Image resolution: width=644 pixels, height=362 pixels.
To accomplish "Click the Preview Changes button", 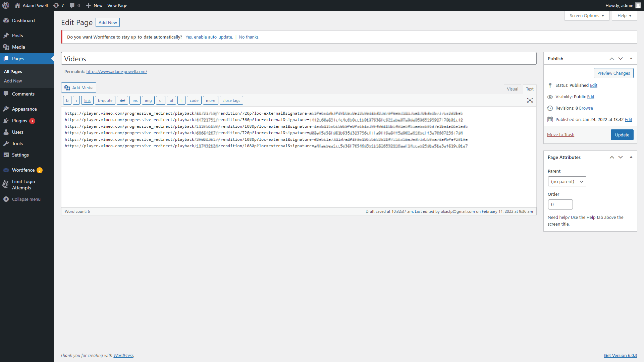I will pyautogui.click(x=613, y=73).
